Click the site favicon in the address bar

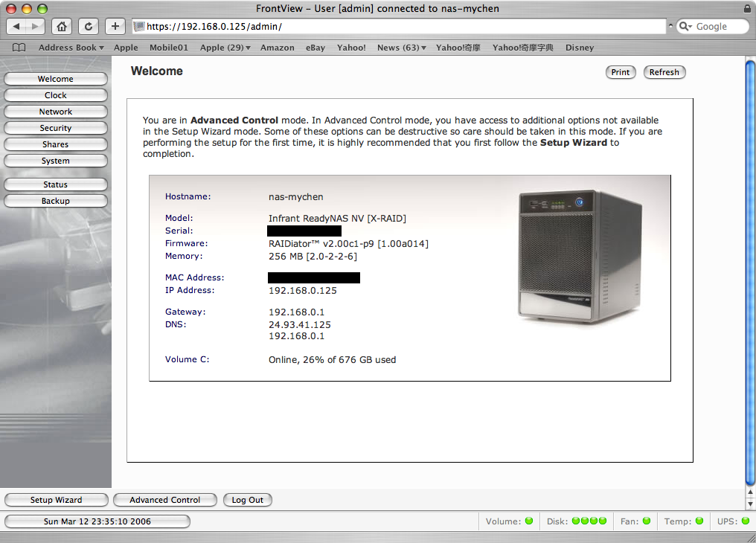click(139, 27)
